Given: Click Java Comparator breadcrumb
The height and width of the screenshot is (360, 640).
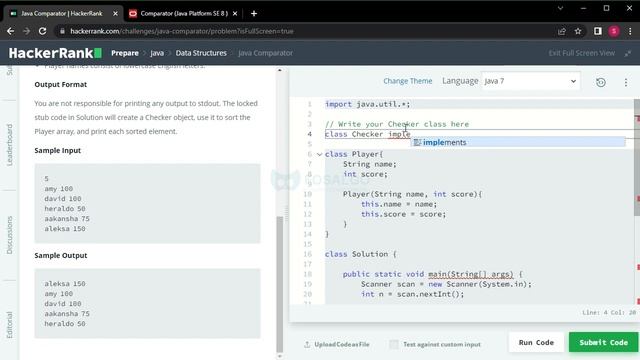Looking at the screenshot, I should 265,53.
